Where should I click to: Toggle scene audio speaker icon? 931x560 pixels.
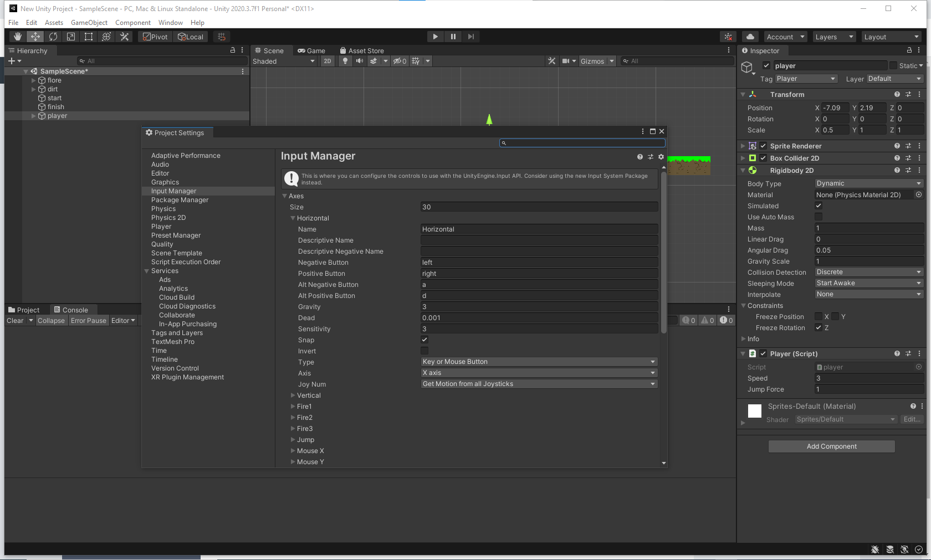(x=360, y=61)
